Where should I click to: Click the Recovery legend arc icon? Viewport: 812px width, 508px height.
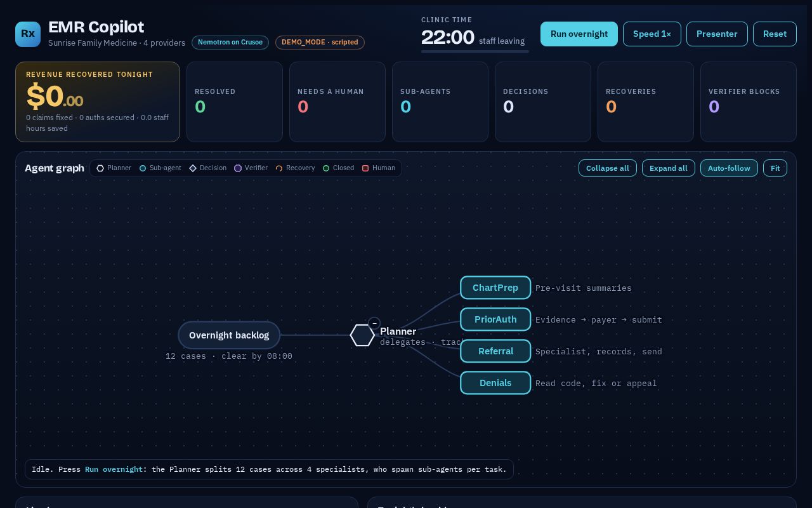pos(279,168)
